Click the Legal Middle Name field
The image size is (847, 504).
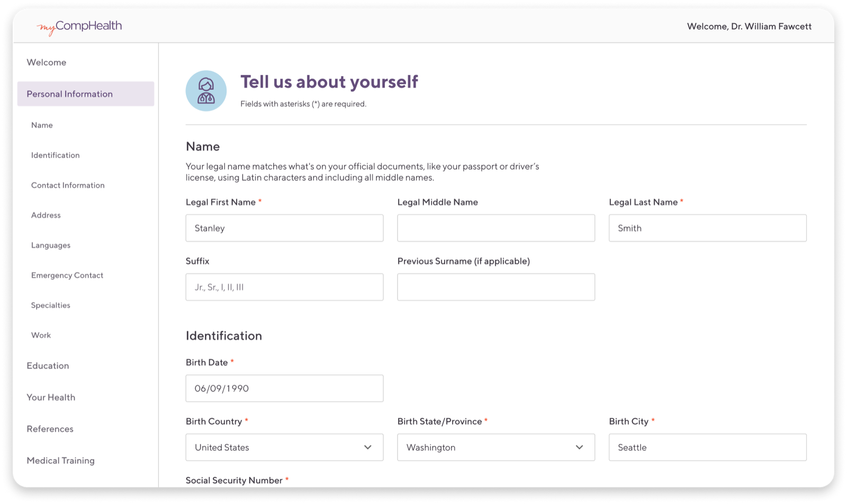point(495,228)
